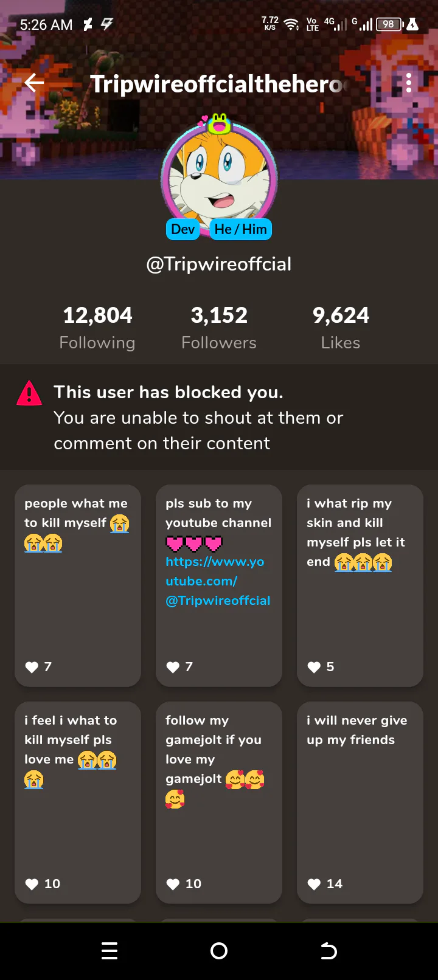Tap the red blocked warning icon
The width and height of the screenshot is (438, 980).
29,393
